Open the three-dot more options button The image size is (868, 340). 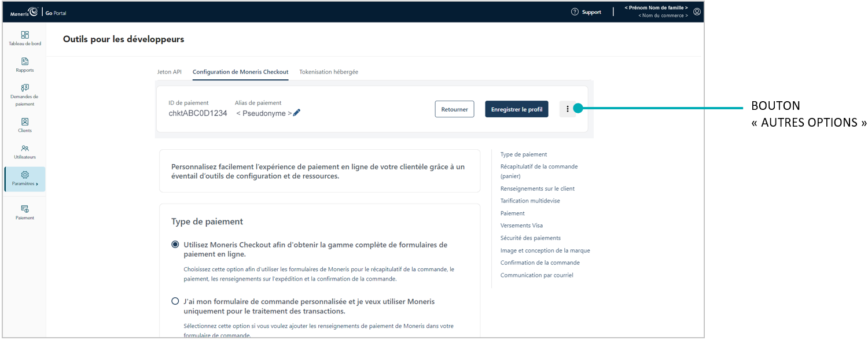(x=568, y=109)
